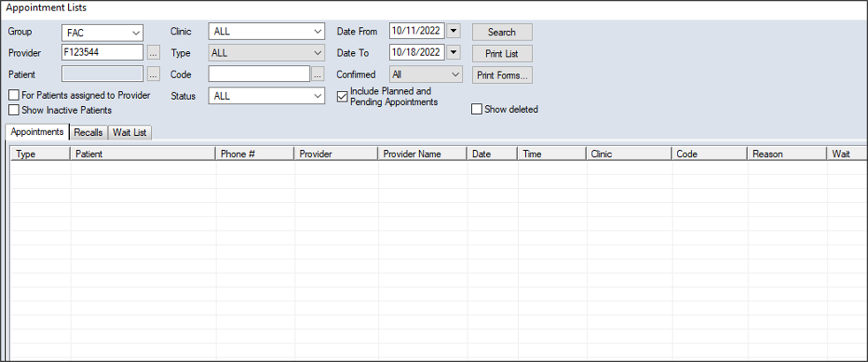The height and width of the screenshot is (362, 868).
Task: Switch to the Recalls tab
Action: pyautogui.click(x=88, y=132)
